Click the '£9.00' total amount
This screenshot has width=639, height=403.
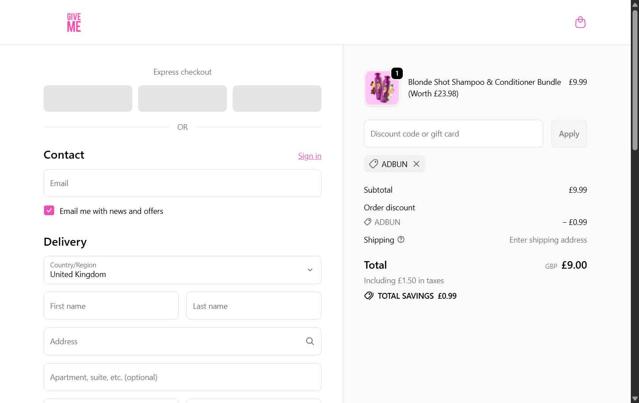[574, 265]
